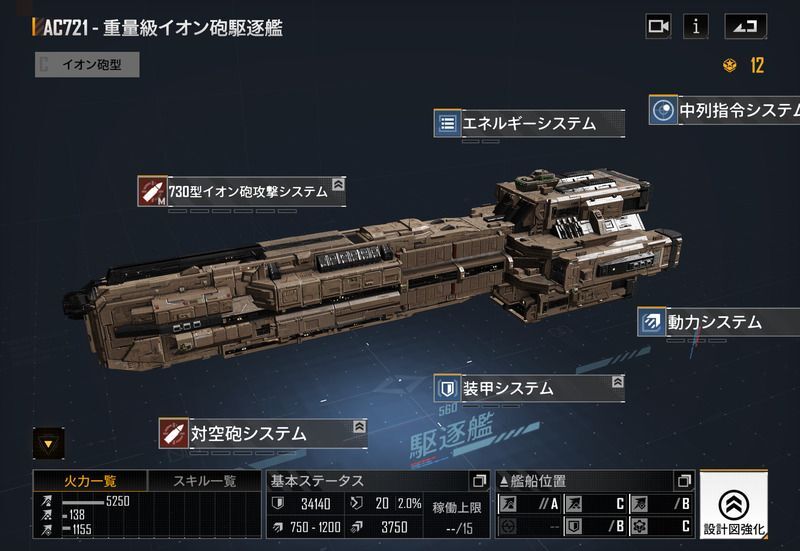
Task: Switch to the 火力一覧 tab
Action: click(90, 481)
